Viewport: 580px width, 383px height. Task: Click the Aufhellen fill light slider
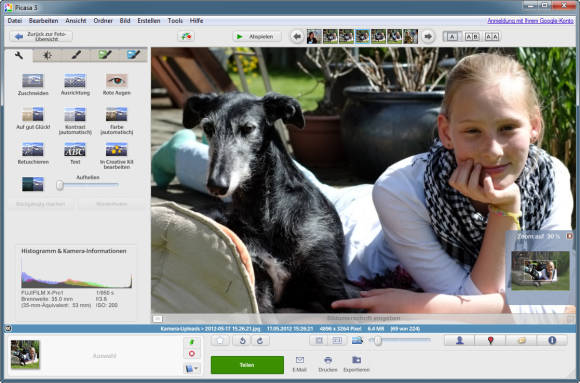[x=88, y=185]
